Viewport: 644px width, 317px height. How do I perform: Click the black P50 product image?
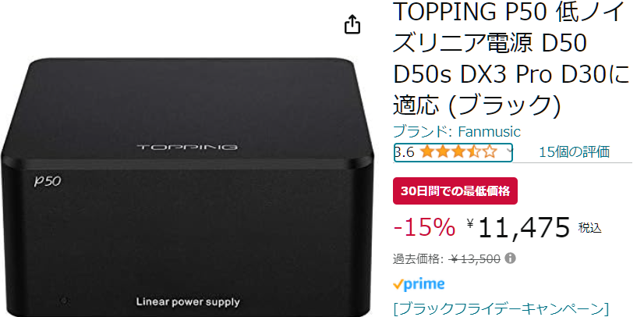[187, 187]
